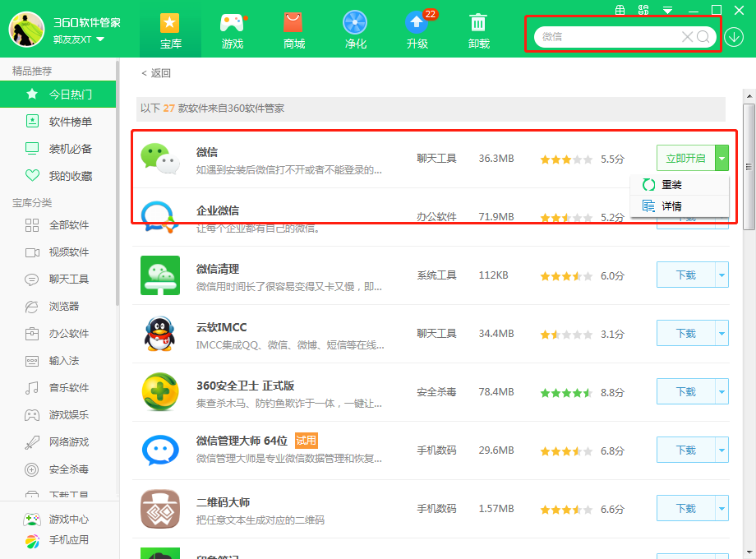Screen dimensions: 756x559
Task: Click the magnifier search icon
Action: [703, 37]
